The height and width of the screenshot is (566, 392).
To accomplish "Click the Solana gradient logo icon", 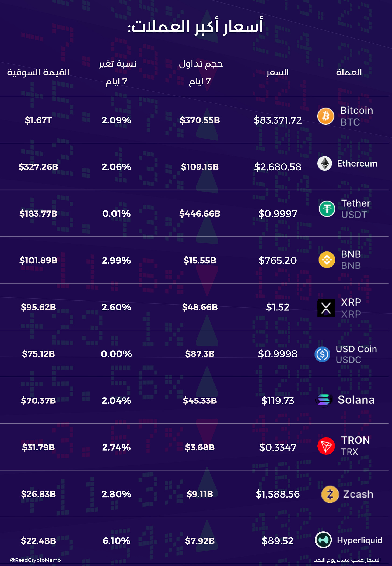I will 324,400.
